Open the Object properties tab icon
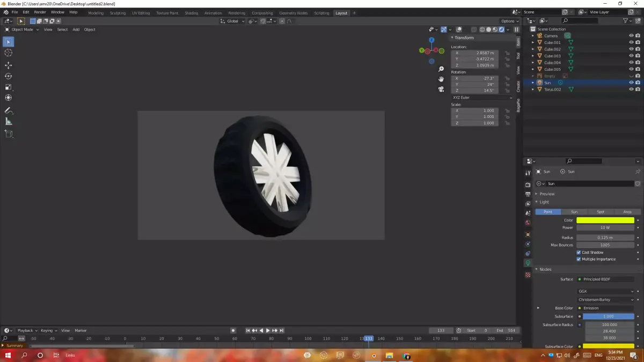The width and height of the screenshot is (644, 362). click(528, 234)
